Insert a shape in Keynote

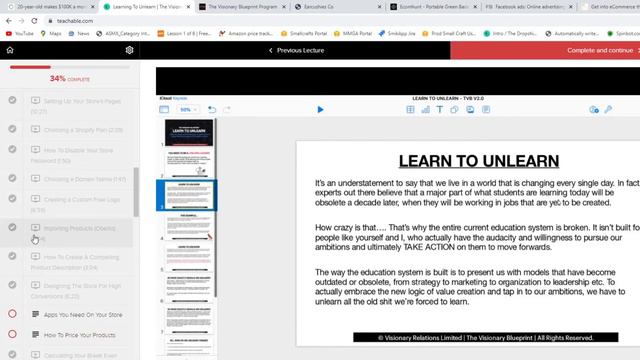[x=454, y=109]
